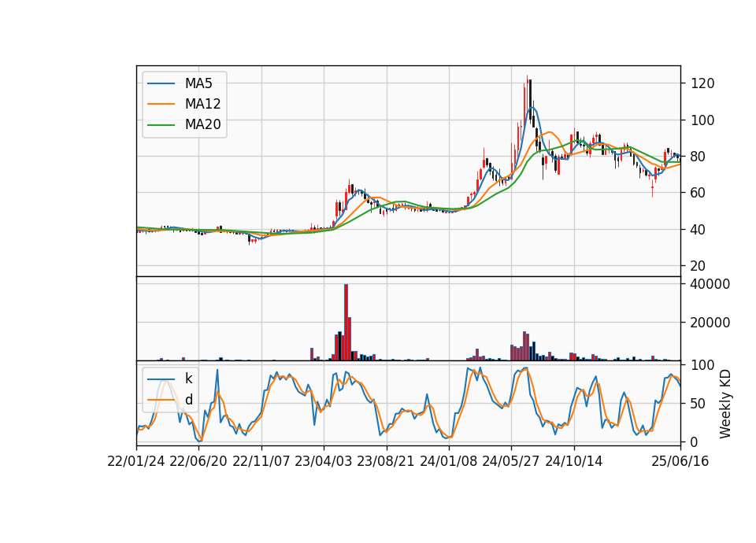This screenshot has height=543, width=756.
Task: Click the green MA20 legend line sample
Action: tap(161, 125)
